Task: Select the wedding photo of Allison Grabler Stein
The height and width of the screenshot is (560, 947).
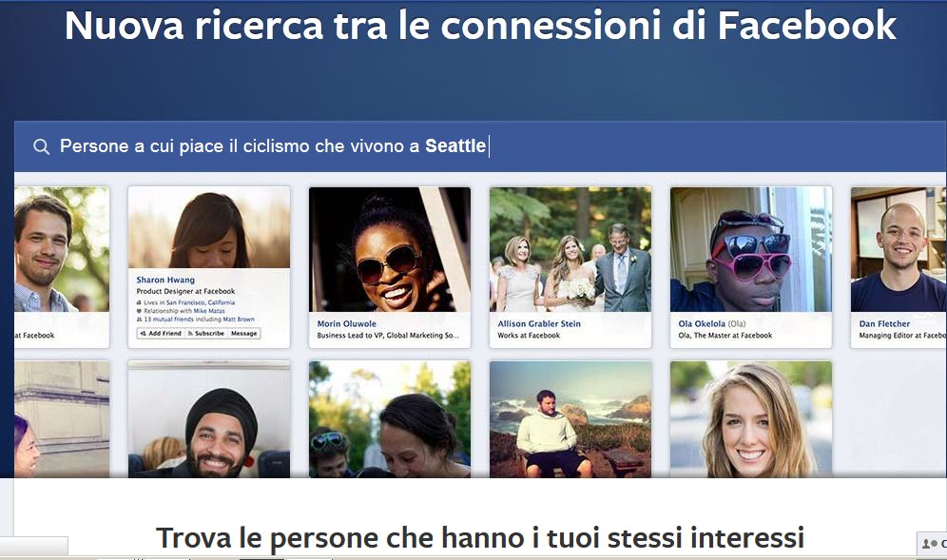Action: tap(570, 249)
